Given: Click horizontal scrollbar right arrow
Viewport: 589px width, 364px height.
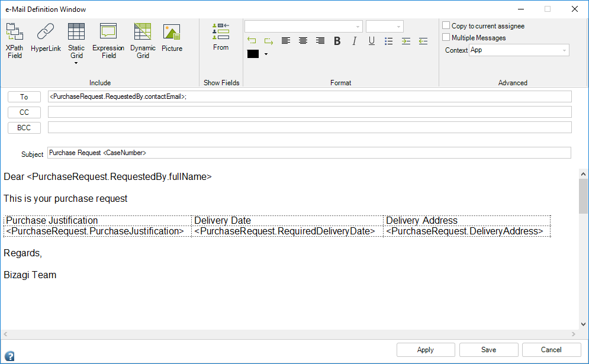Looking at the screenshot, I should [x=573, y=334].
